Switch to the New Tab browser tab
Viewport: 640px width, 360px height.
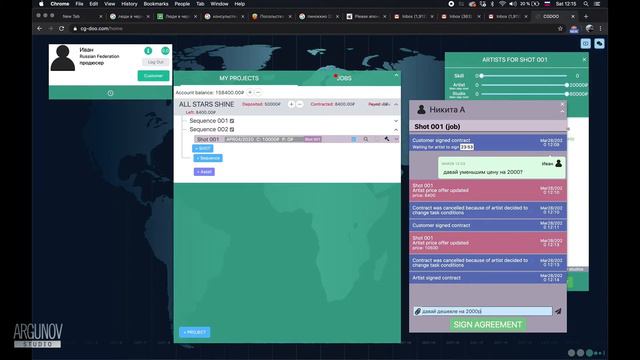click(71, 16)
